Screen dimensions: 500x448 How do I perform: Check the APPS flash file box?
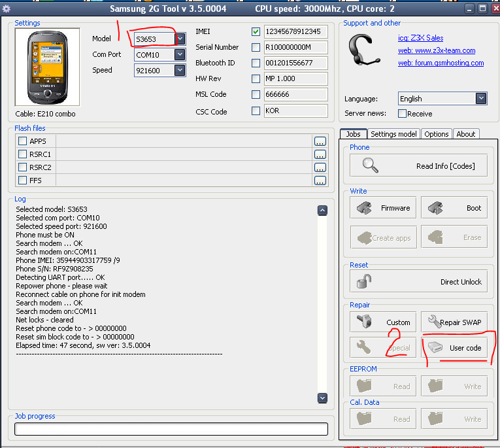pos(22,141)
